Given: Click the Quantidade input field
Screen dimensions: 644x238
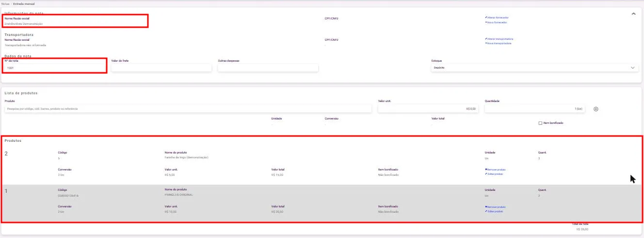Looking at the screenshot, I should (x=535, y=109).
